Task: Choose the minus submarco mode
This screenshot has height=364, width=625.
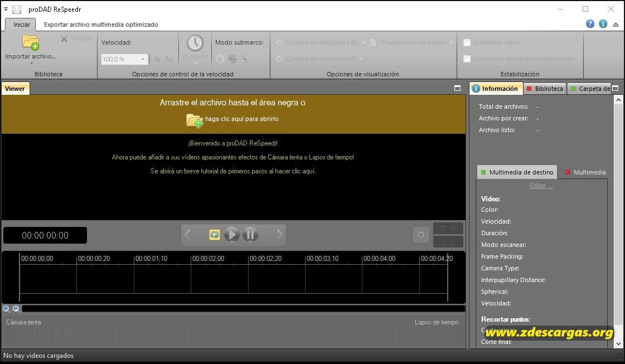Action: point(232,59)
